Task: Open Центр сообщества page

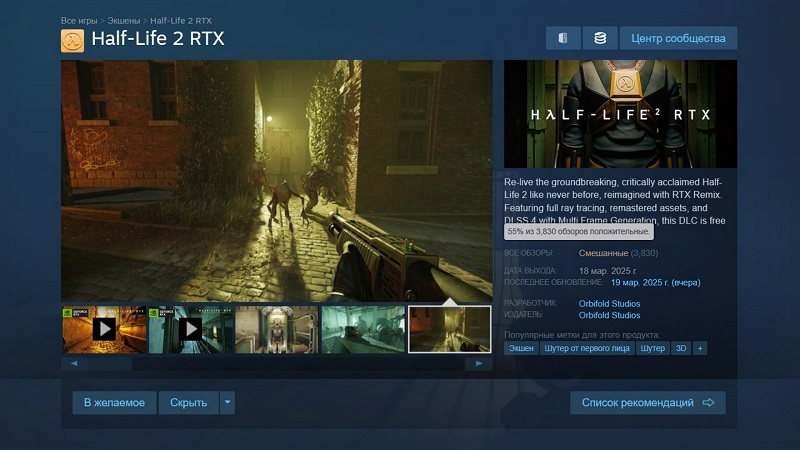Action: click(678, 38)
